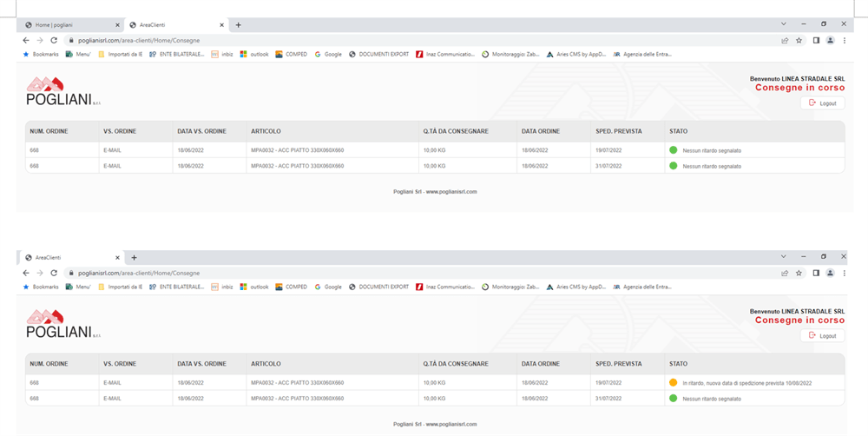Focus the address bar in upper window
Viewport: 868px width, 436px height.
[418, 41]
